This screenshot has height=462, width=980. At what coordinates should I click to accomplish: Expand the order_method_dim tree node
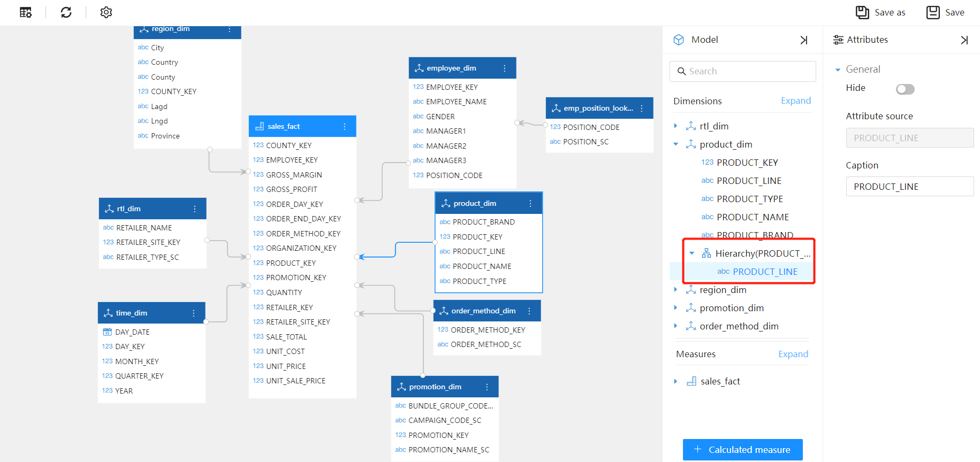tap(675, 326)
